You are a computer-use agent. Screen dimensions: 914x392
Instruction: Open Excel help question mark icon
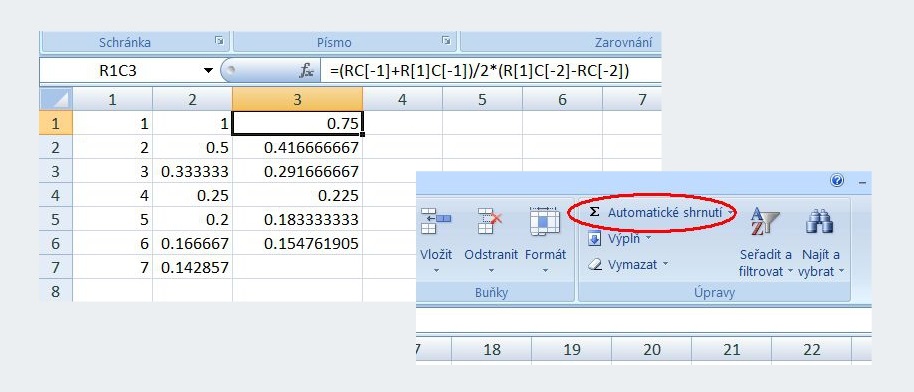pyautogui.click(x=837, y=180)
